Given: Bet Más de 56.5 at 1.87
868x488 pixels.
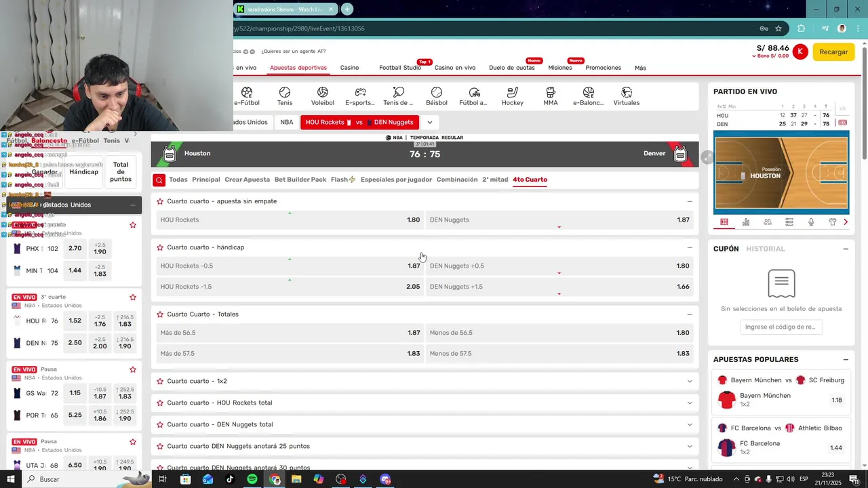Looking at the screenshot, I should tap(290, 333).
